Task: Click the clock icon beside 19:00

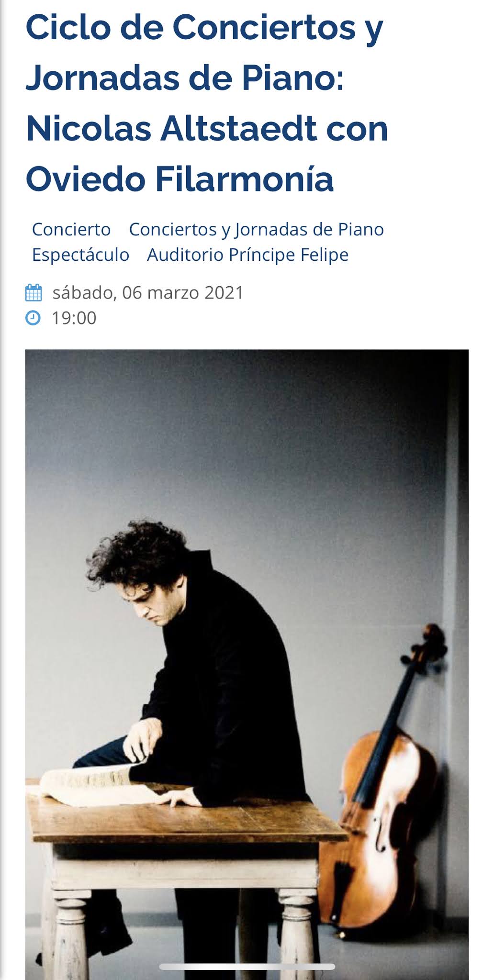Action: pyautogui.click(x=33, y=318)
